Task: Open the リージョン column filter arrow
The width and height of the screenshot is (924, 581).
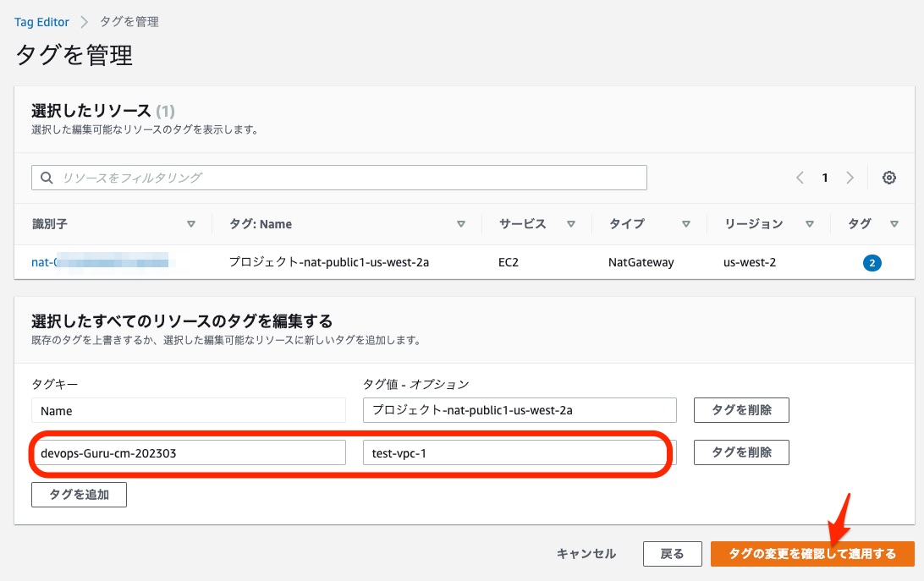Action: [x=810, y=224]
